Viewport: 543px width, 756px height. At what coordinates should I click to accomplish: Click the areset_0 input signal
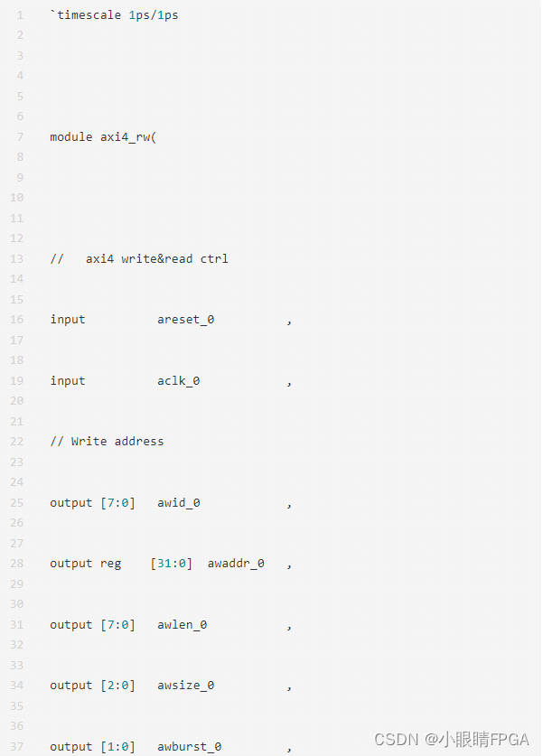pyautogui.click(x=185, y=320)
